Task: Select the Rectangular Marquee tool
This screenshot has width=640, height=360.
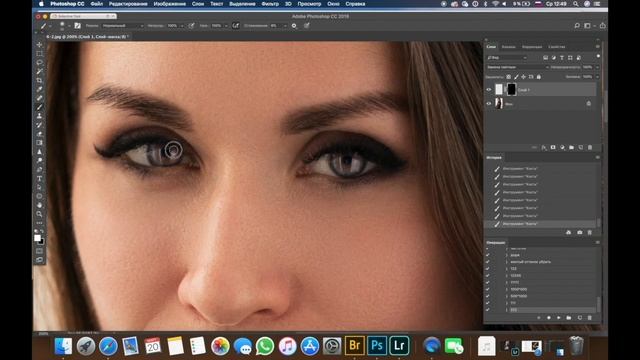Action: point(39,54)
